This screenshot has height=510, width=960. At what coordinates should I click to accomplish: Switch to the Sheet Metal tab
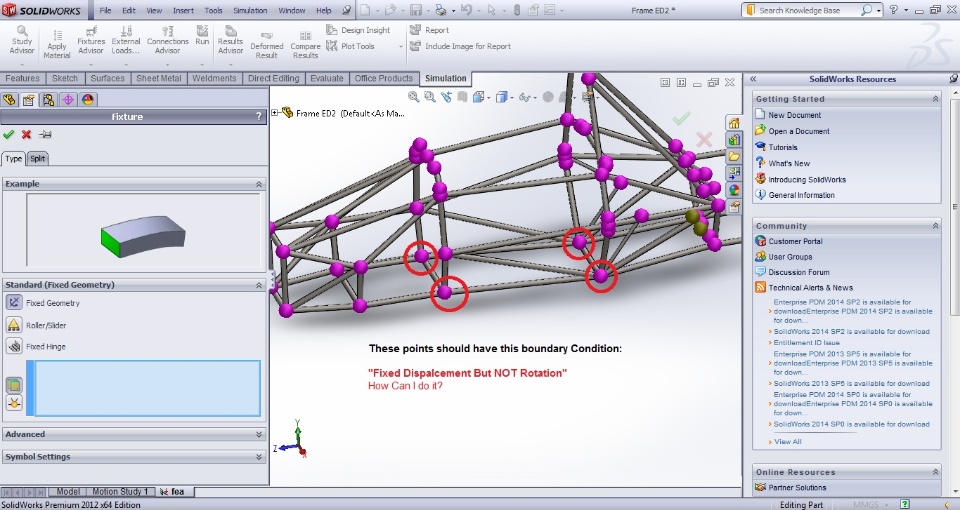coord(159,78)
